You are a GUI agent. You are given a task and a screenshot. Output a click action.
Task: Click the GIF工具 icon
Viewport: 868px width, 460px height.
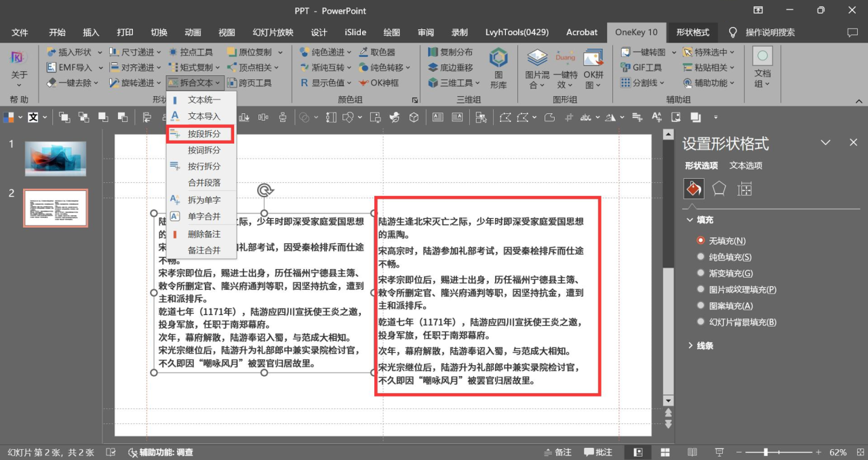625,68
